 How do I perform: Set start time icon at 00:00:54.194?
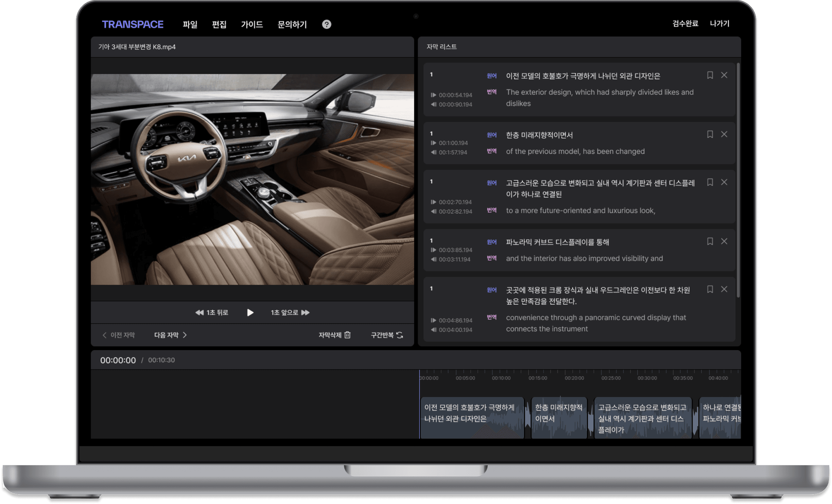pos(433,95)
